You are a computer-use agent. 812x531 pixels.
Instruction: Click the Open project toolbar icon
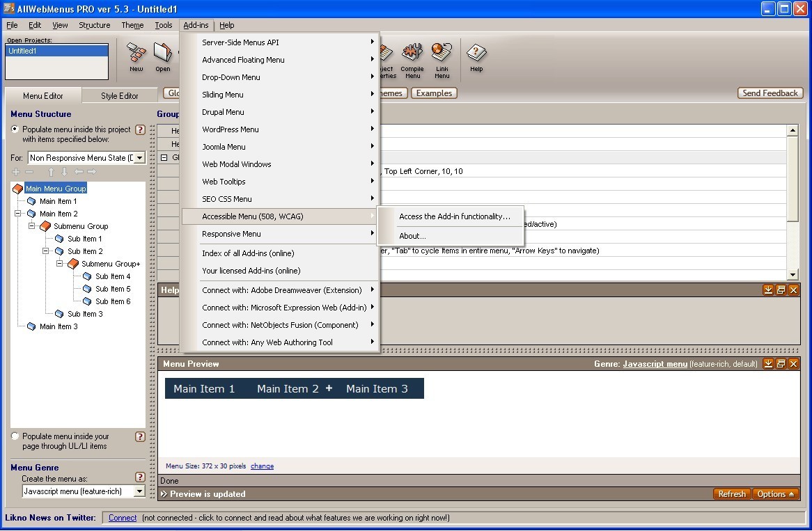pos(162,57)
